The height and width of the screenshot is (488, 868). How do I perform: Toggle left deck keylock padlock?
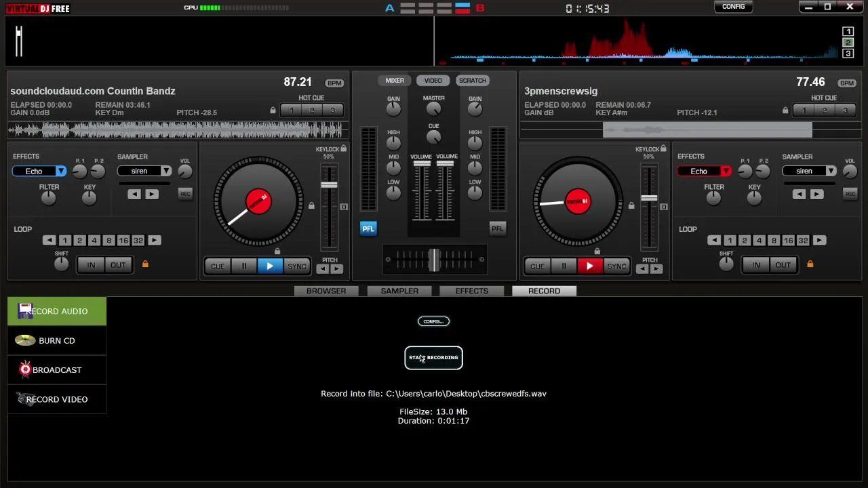click(x=344, y=149)
